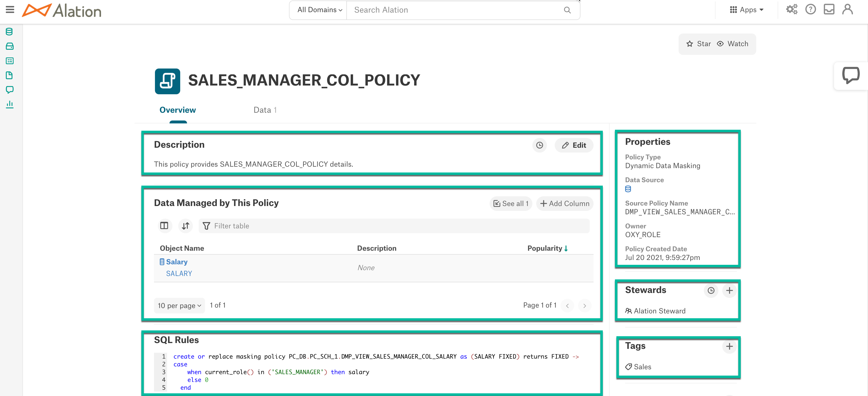
Task: Open the help question mark icon
Action: click(x=810, y=9)
